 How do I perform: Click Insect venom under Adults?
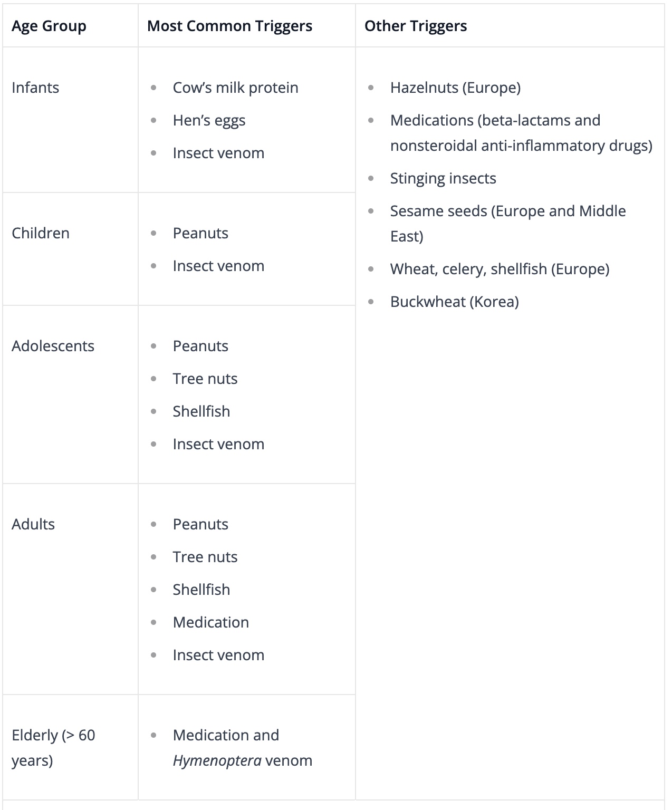coord(218,655)
